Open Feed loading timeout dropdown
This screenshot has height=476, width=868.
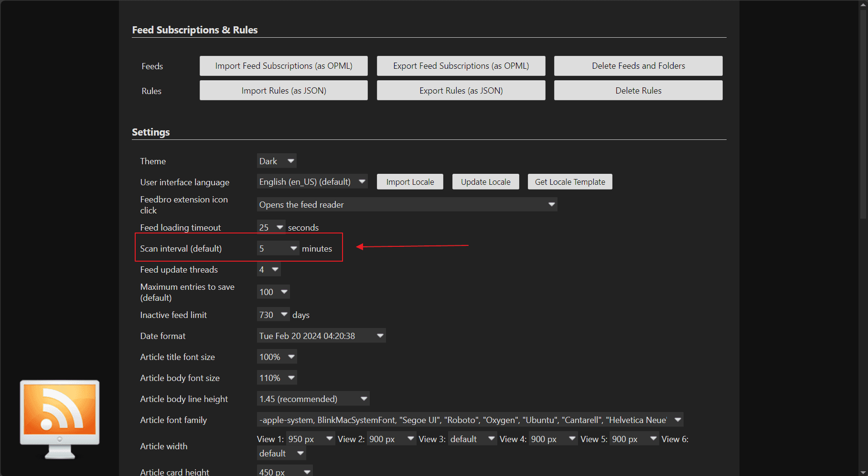coord(271,227)
